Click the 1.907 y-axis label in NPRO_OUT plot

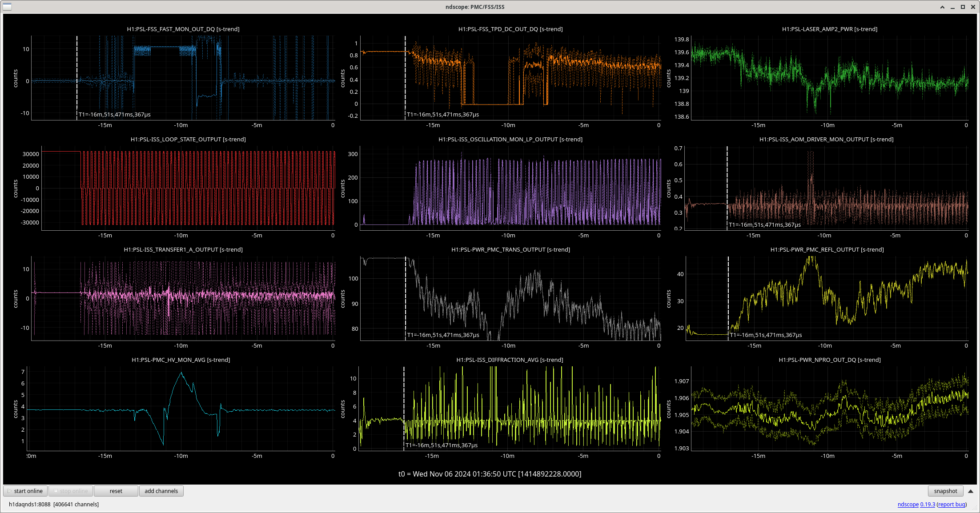click(681, 381)
